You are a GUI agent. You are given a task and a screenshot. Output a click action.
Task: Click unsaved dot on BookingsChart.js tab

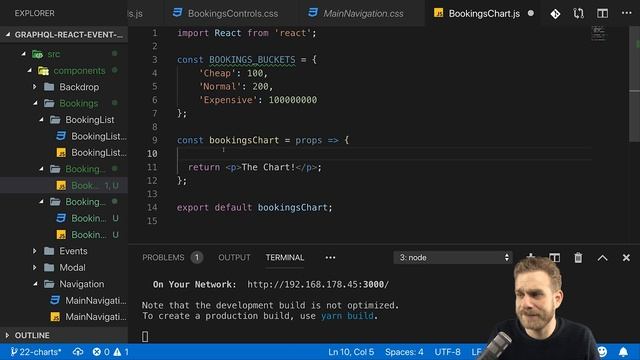[531, 13]
